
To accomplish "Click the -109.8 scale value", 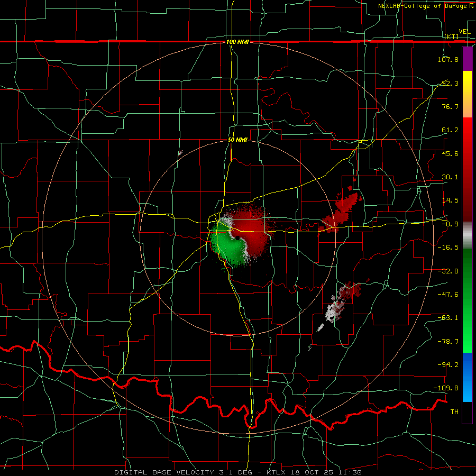I will tap(446, 388).
